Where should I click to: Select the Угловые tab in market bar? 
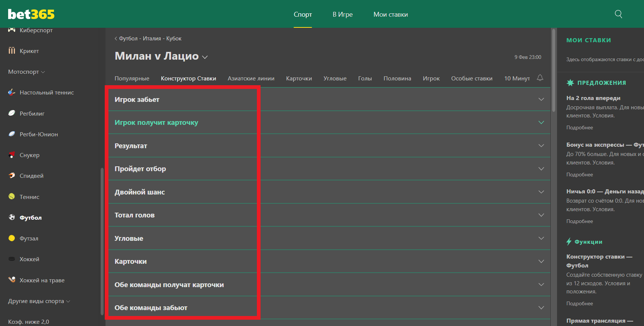tap(335, 78)
